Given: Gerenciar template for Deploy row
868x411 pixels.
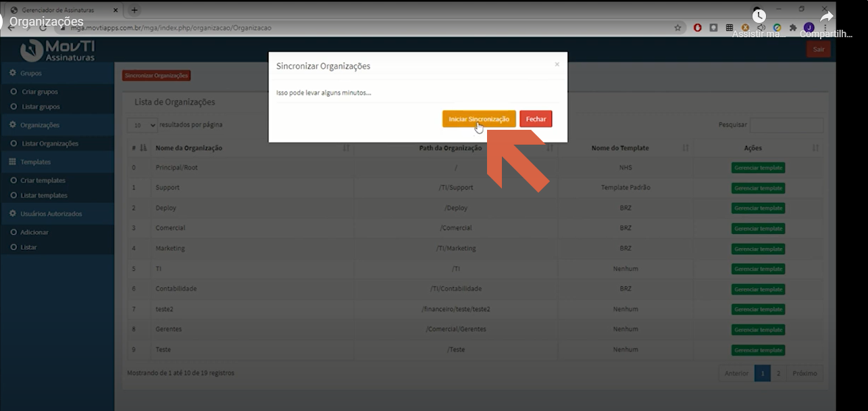Looking at the screenshot, I should coord(758,208).
